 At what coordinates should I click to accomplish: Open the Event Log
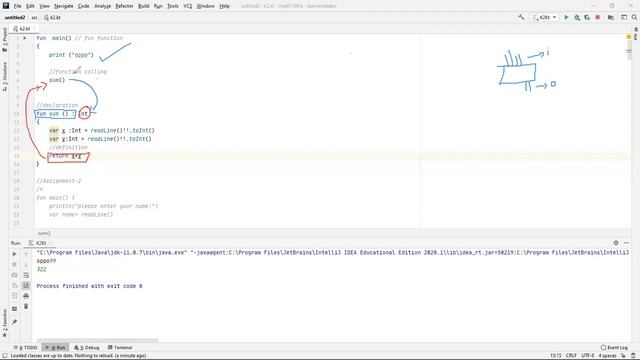click(614, 347)
